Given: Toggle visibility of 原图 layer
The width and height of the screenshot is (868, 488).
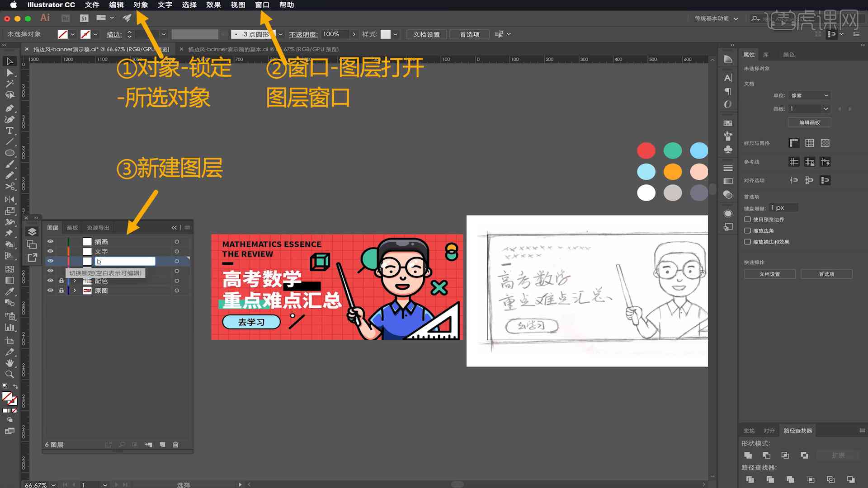Looking at the screenshot, I should (51, 290).
